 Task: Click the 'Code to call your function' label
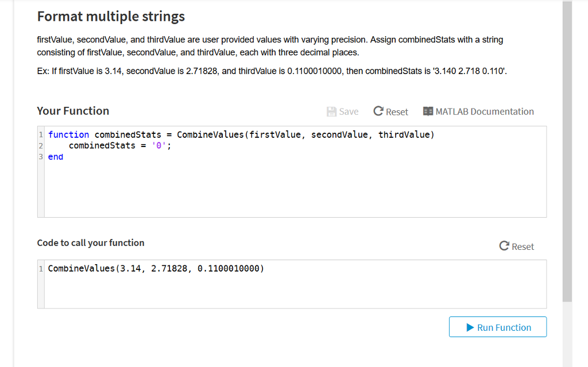(x=91, y=243)
